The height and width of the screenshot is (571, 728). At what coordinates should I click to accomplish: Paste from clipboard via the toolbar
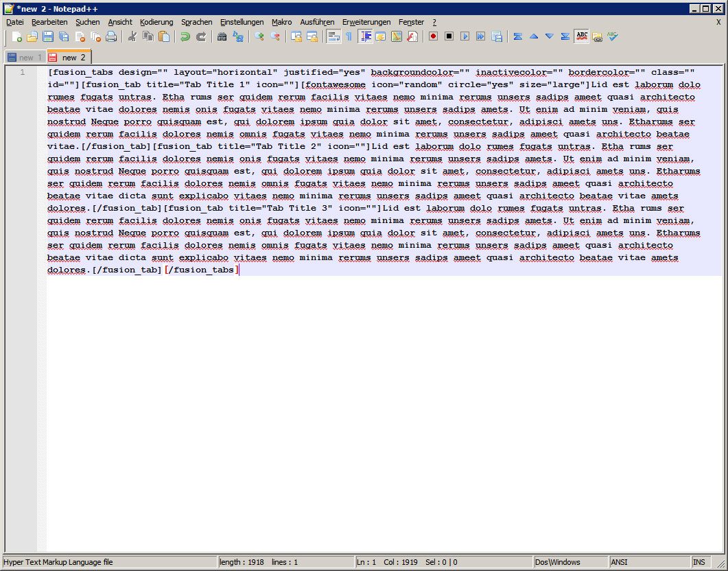tap(164, 36)
